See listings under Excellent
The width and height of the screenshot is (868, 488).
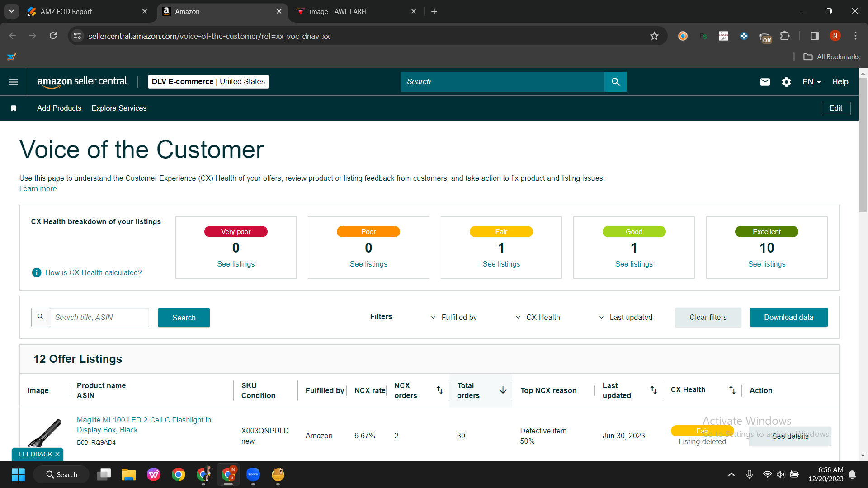tap(767, 264)
